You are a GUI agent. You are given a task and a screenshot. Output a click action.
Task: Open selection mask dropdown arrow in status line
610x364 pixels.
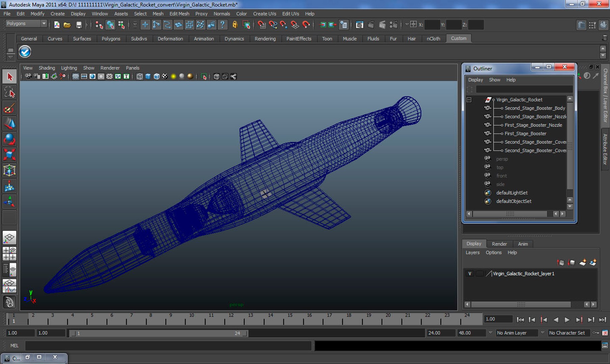click(x=135, y=25)
